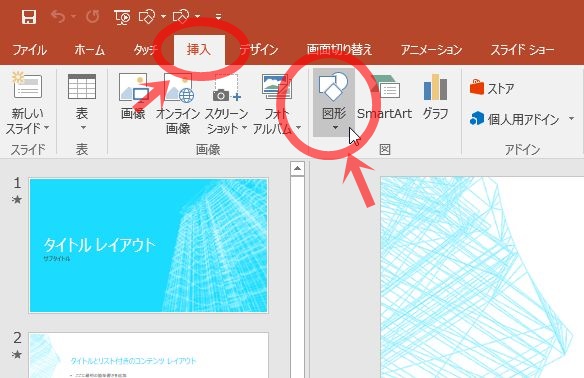584x378 pixels.
Task: Open the スライド ショー tab
Action: point(523,50)
